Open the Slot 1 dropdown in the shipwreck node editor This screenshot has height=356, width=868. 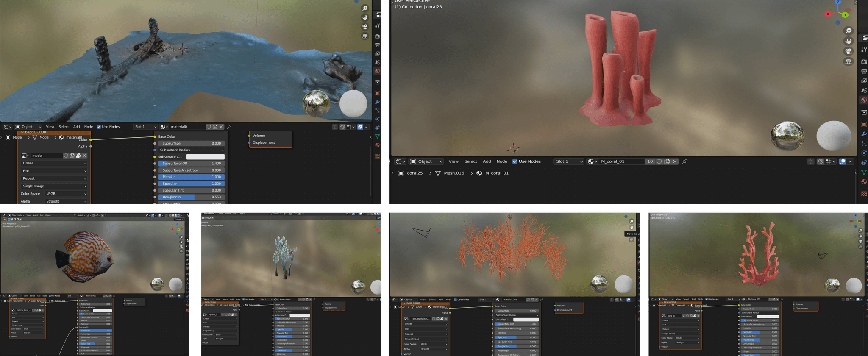145,127
